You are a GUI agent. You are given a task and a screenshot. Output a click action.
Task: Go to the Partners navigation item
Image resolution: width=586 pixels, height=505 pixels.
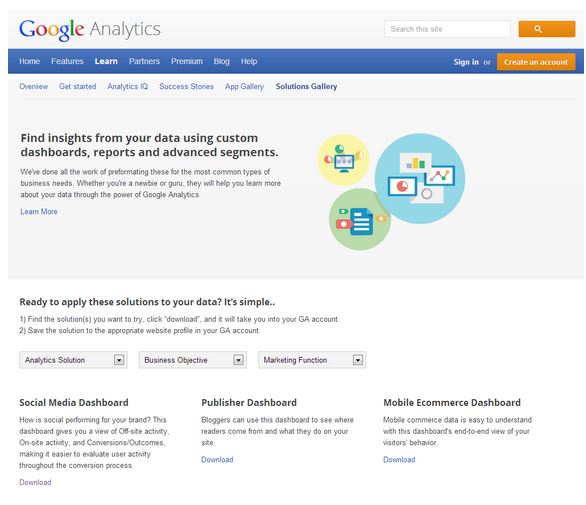coord(144,61)
